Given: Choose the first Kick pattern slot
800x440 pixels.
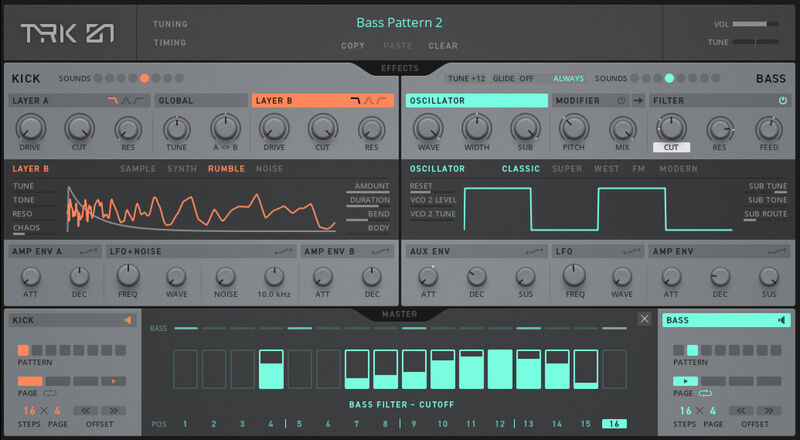Looking at the screenshot, I should click(23, 350).
